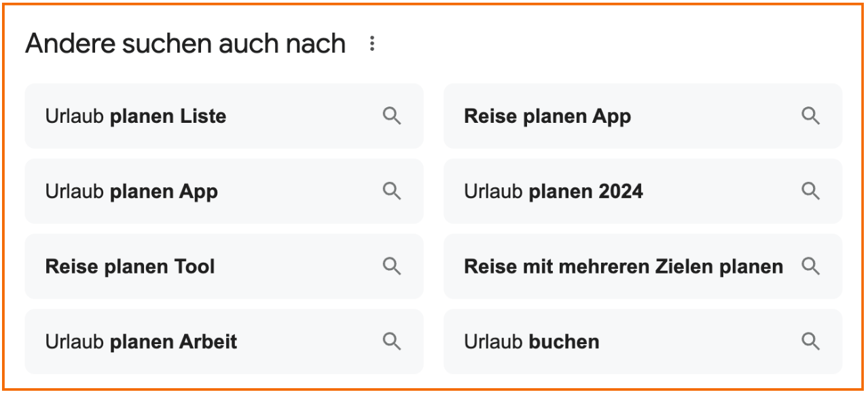
Task: Click search icon for 'Urlaub planen Arbeit'
Action: (392, 341)
